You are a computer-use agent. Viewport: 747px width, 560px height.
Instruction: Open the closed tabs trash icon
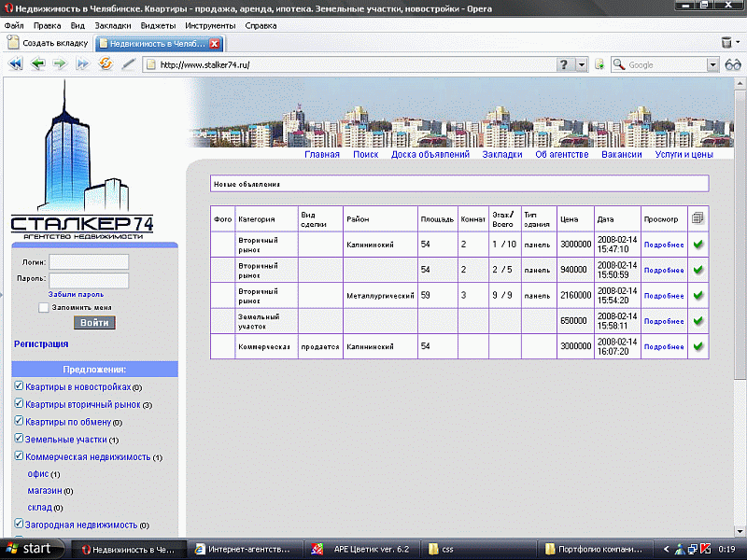727,43
